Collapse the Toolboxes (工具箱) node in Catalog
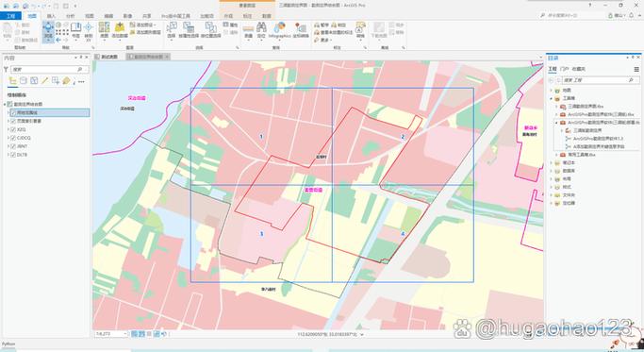This screenshot has width=644, height=352. point(552,98)
